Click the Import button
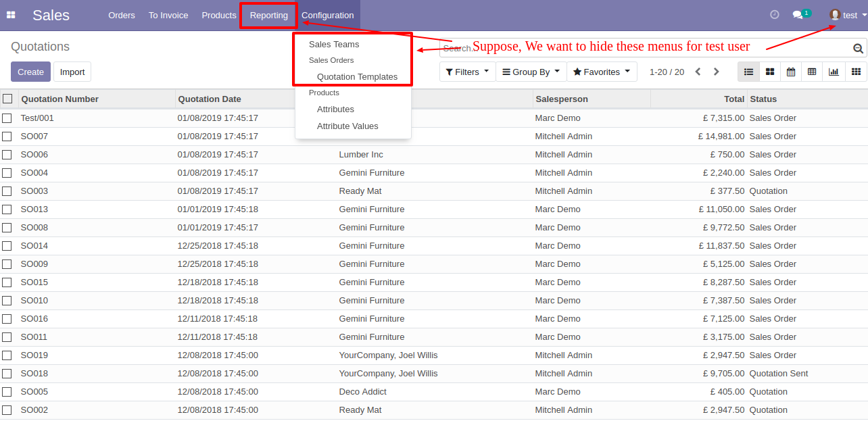Screen dimensions: 868x423 pyautogui.click(x=72, y=72)
